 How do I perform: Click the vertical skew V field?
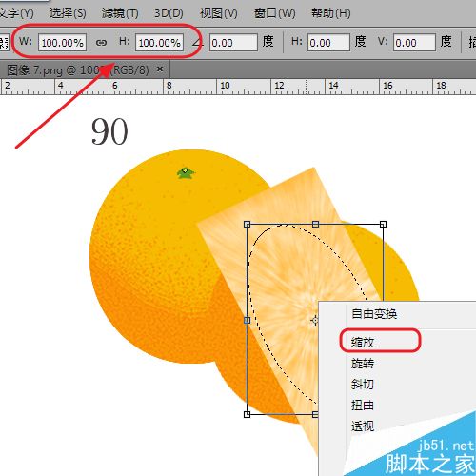(x=414, y=43)
